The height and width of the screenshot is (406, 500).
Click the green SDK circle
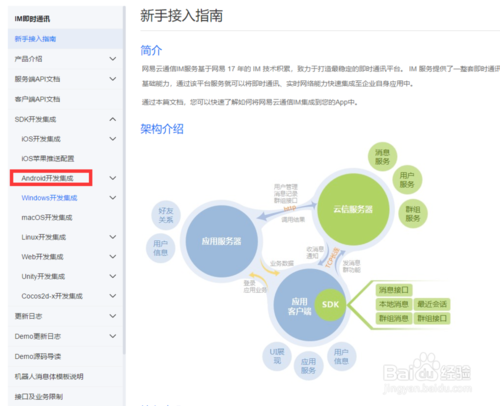[x=330, y=304]
